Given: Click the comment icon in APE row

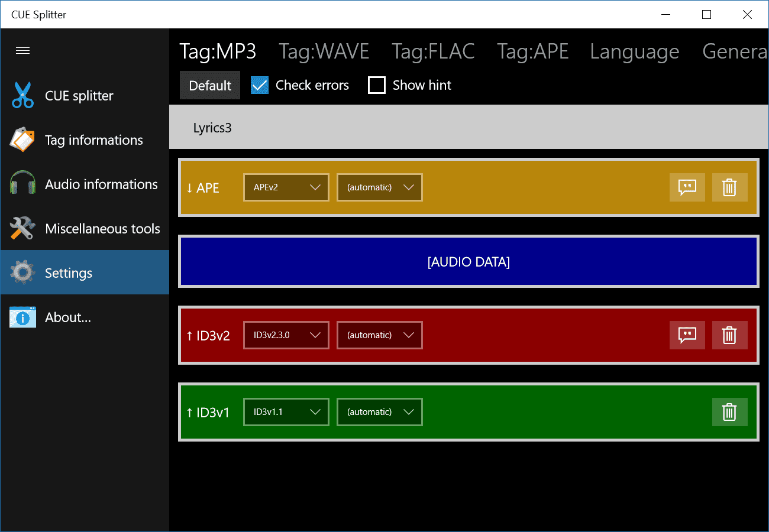Looking at the screenshot, I should coord(687,187).
